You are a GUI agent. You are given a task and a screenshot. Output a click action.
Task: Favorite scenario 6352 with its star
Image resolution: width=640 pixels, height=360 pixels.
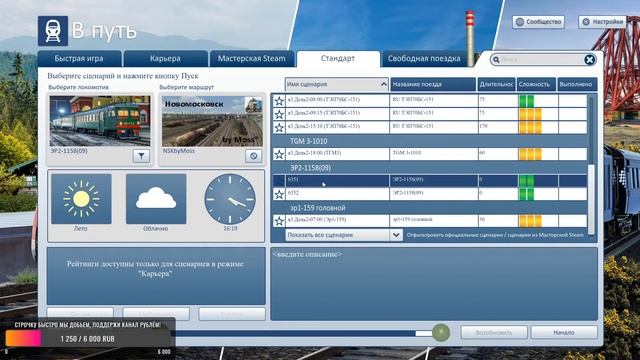pos(279,194)
